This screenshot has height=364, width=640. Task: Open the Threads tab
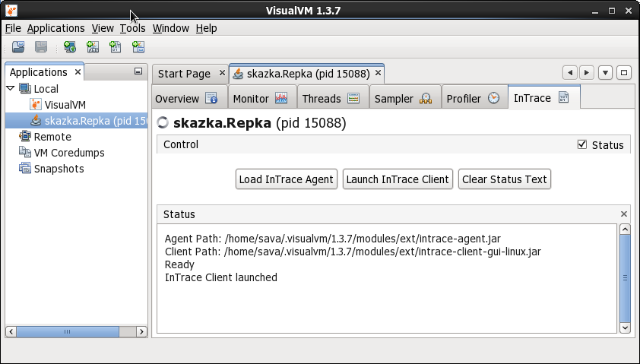(333, 98)
